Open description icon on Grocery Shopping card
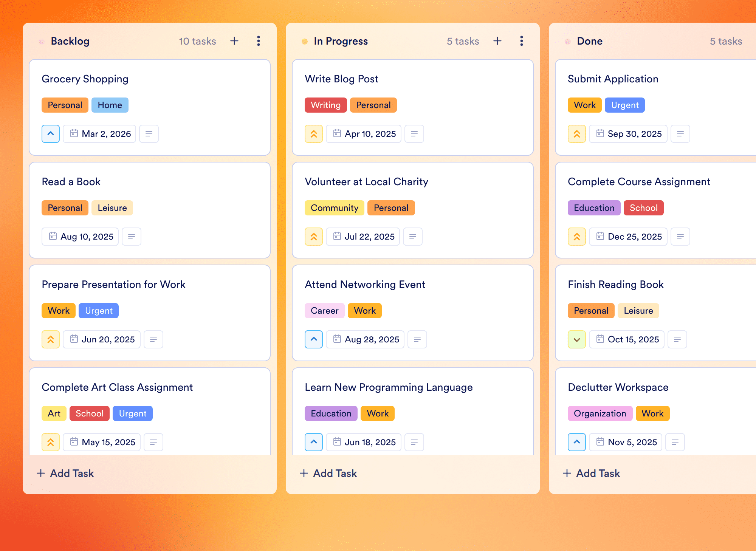This screenshot has width=756, height=551. point(149,134)
